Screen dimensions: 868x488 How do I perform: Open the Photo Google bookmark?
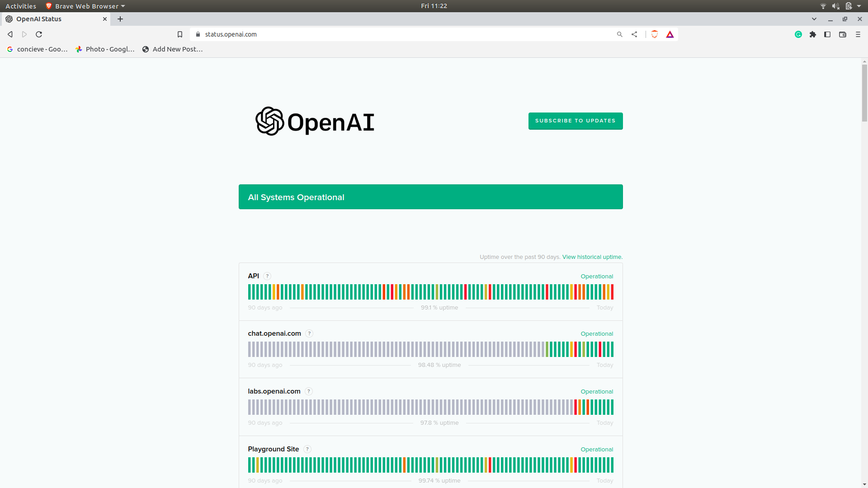[105, 49]
